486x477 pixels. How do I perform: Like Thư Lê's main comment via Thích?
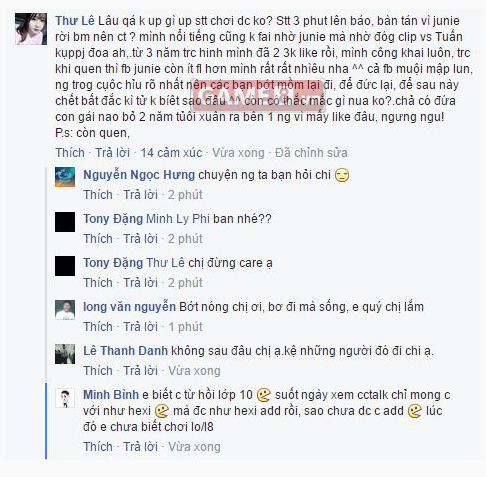coord(70,153)
